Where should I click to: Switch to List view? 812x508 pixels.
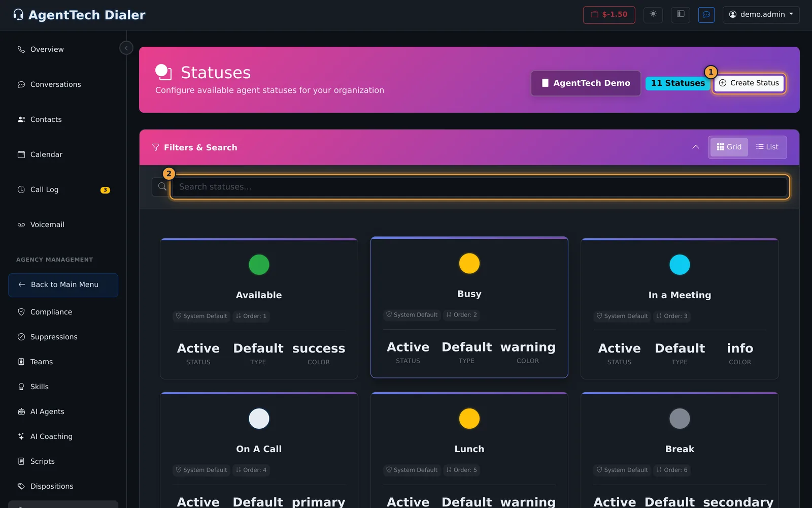(767, 147)
